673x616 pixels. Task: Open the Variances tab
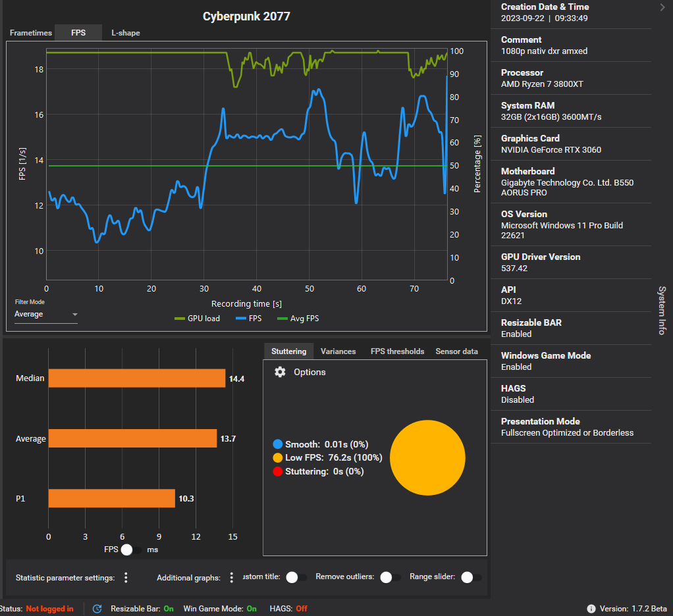(338, 351)
